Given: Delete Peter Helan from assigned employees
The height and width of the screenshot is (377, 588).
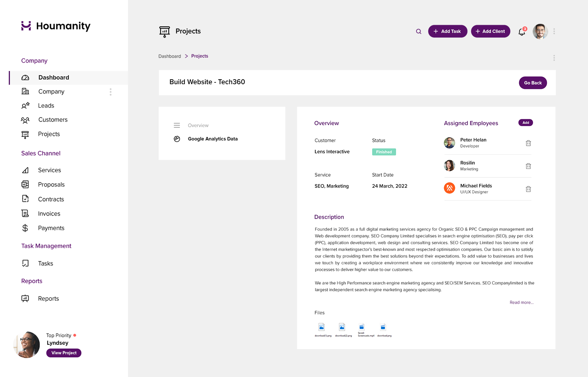Looking at the screenshot, I should coord(528,143).
